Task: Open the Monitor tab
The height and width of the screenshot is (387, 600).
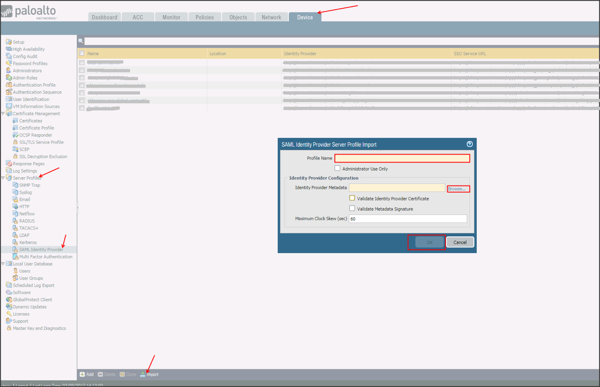Action: click(171, 17)
